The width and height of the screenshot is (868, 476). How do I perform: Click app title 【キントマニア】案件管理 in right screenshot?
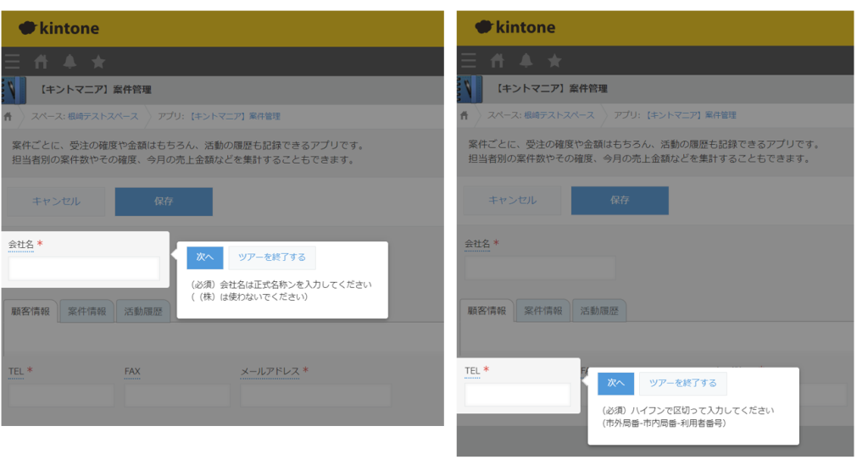pyautogui.click(x=550, y=89)
